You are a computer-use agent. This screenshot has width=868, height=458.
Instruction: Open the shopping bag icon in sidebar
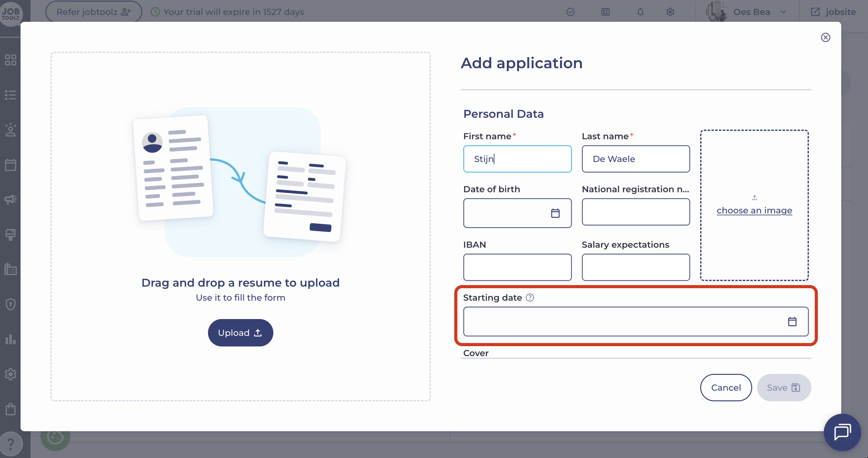click(11, 409)
